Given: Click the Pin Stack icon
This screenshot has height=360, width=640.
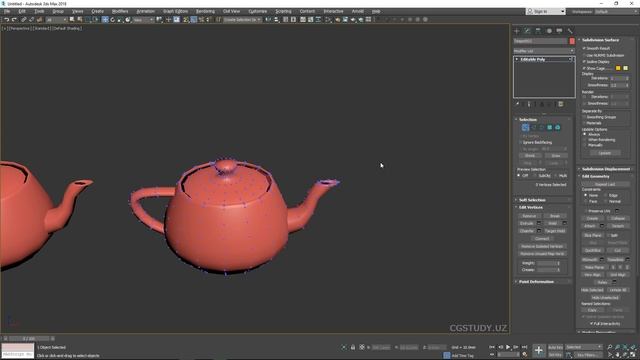Looking at the screenshot, I should [x=517, y=104].
